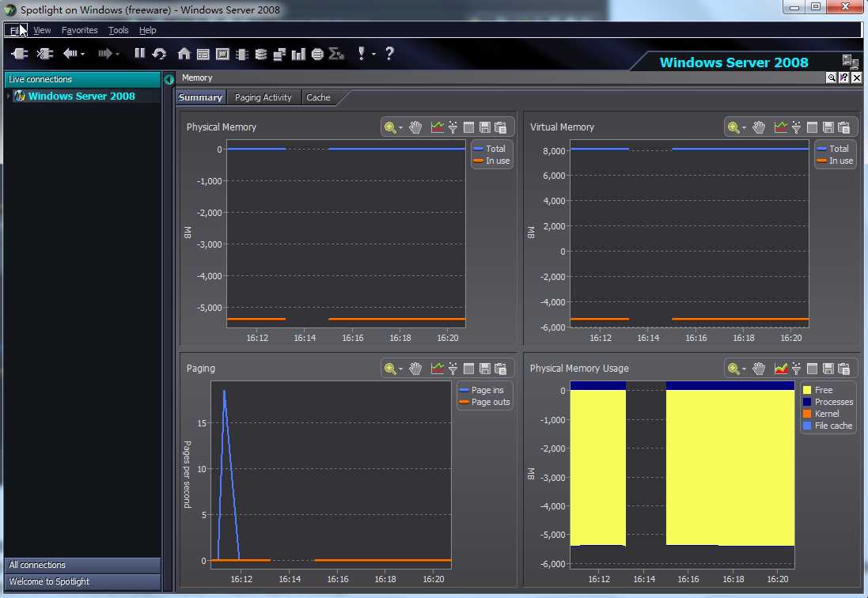Screen dimensions: 868x598
Task: Click the Connect plug icon in toolbar
Action: (x=19, y=54)
